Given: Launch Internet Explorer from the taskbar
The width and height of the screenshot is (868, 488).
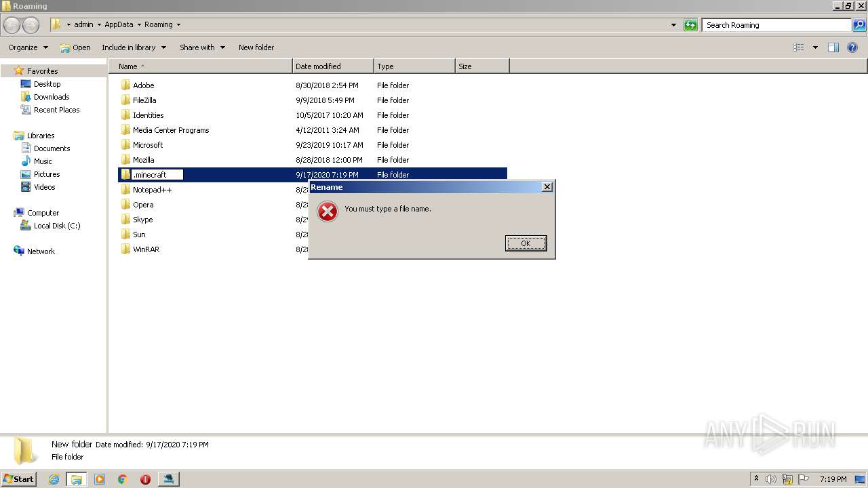Looking at the screenshot, I should point(54,479).
